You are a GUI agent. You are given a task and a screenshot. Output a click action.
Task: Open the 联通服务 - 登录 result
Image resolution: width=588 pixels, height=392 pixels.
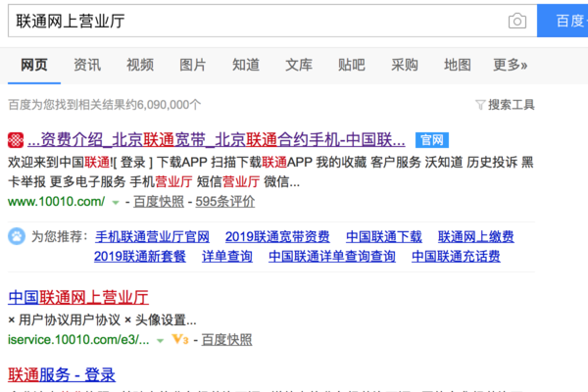pos(62,375)
